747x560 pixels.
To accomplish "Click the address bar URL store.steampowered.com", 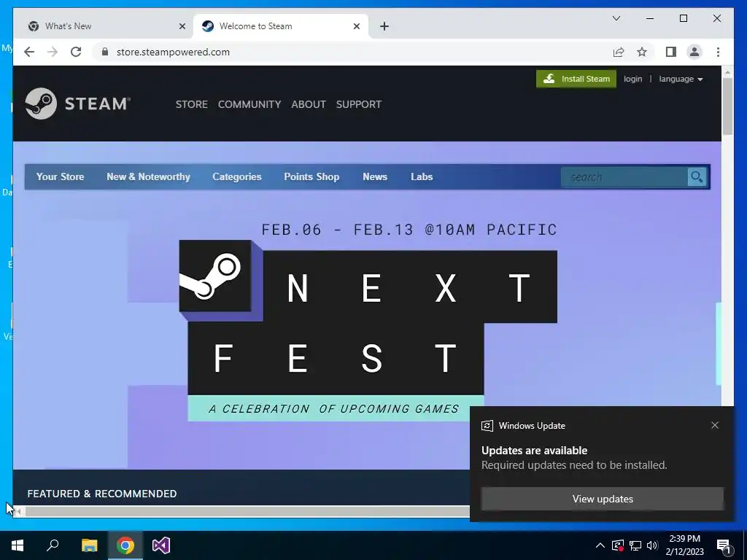I will coord(173,52).
